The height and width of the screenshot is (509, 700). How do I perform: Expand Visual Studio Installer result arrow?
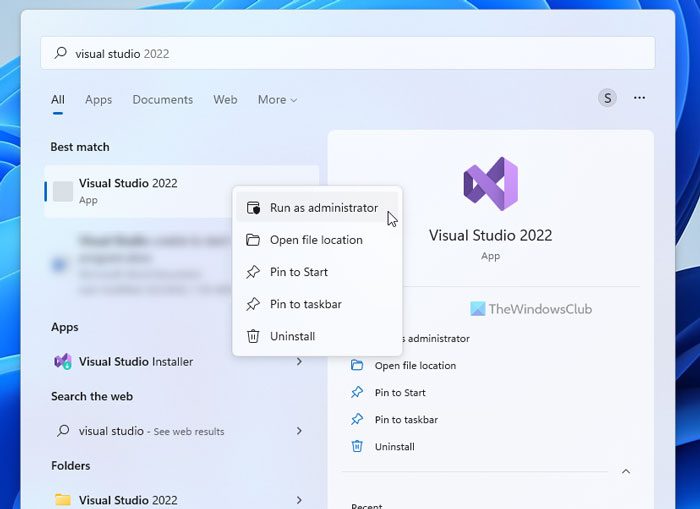pos(300,361)
